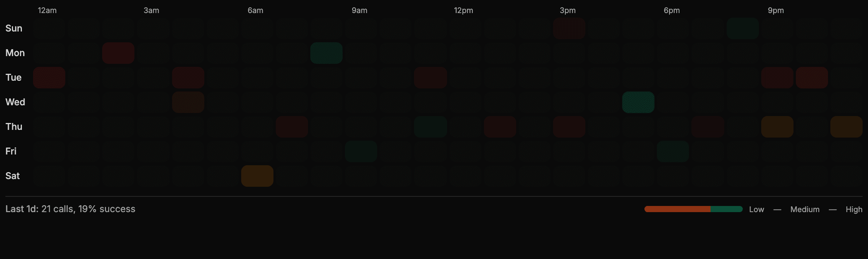
Task: Click the green Friday 9am cell
Action: click(x=361, y=151)
